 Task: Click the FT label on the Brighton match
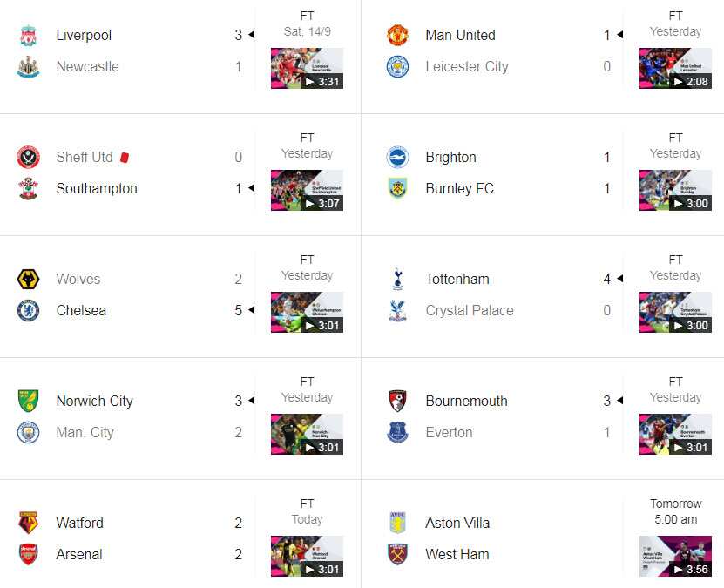(x=675, y=137)
